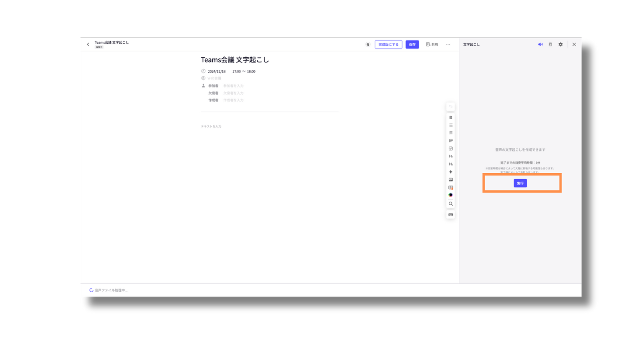
Task: Insert an image using the picture icon
Action: tap(450, 180)
